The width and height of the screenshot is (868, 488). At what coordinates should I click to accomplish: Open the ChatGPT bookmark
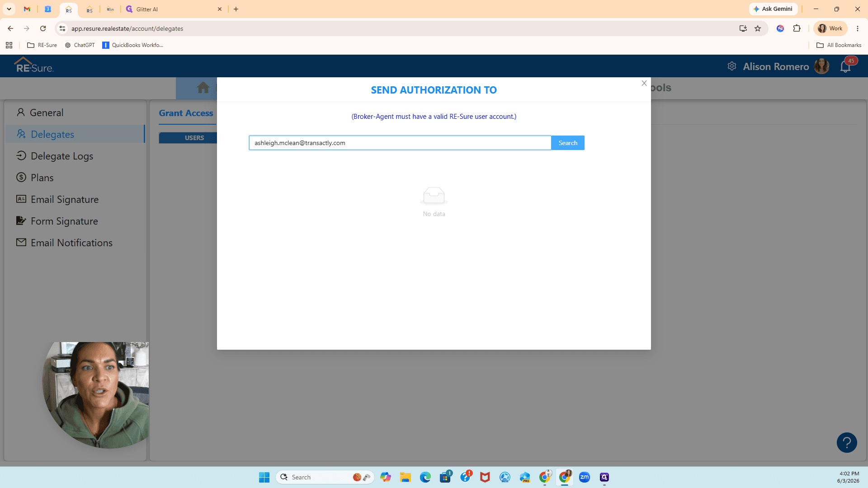point(80,45)
